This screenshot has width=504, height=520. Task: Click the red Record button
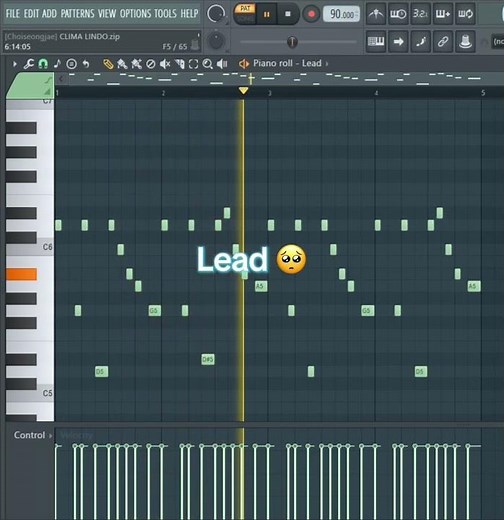(x=311, y=14)
